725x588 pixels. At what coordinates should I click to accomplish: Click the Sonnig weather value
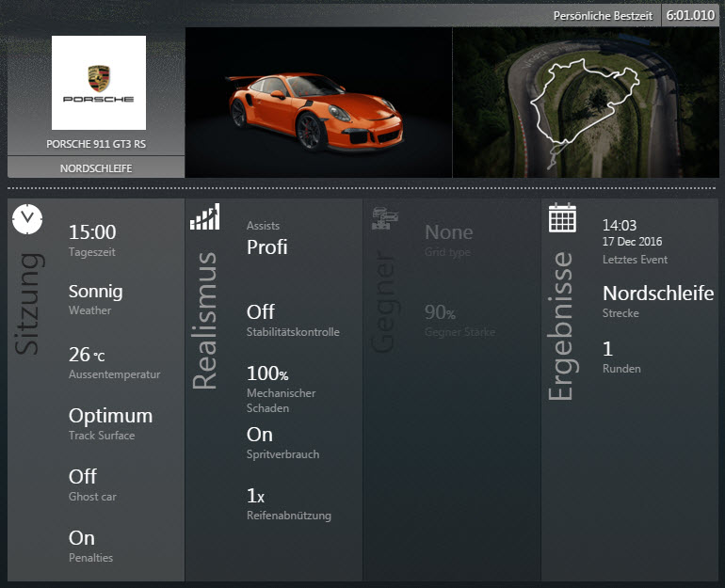tap(96, 292)
